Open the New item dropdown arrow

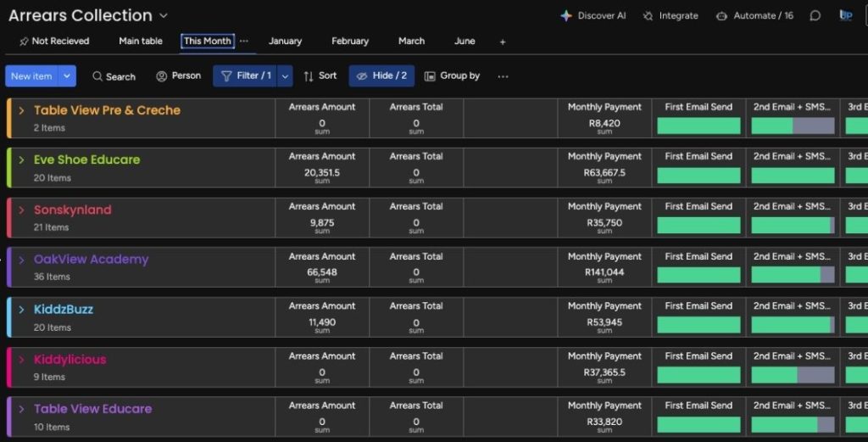coord(67,76)
